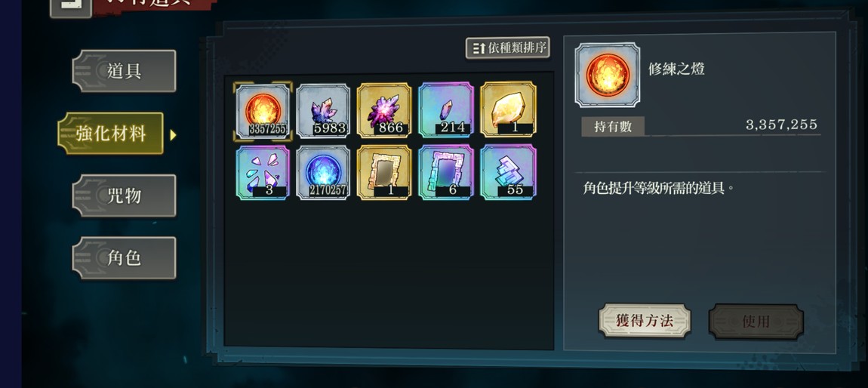
Task: Click the disabled 使用 button
Action: coord(756,322)
